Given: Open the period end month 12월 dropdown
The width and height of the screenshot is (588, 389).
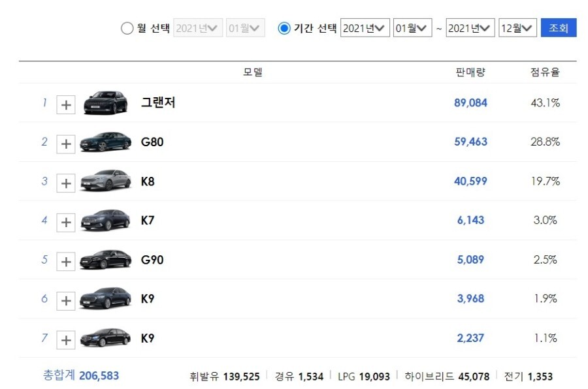Looking at the screenshot, I should coord(517,28).
